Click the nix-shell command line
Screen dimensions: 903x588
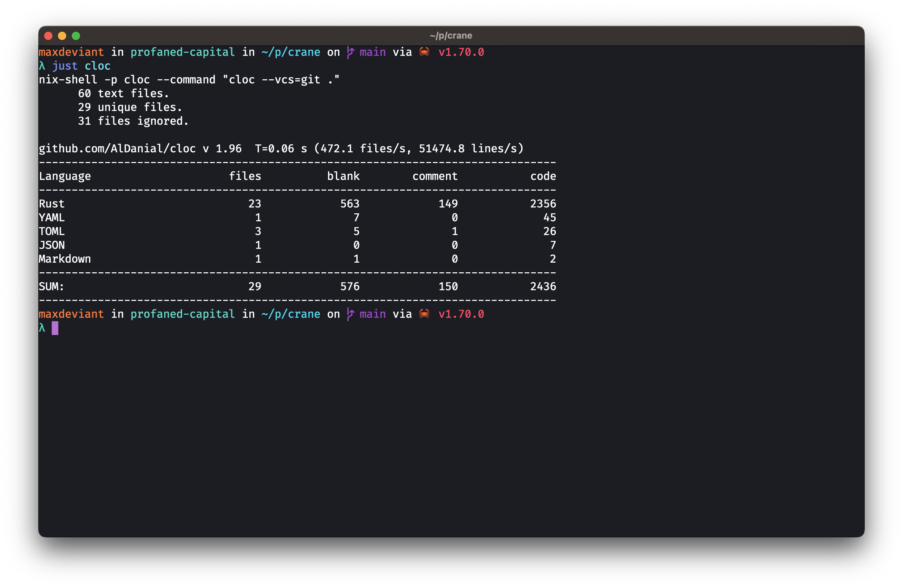[189, 80]
